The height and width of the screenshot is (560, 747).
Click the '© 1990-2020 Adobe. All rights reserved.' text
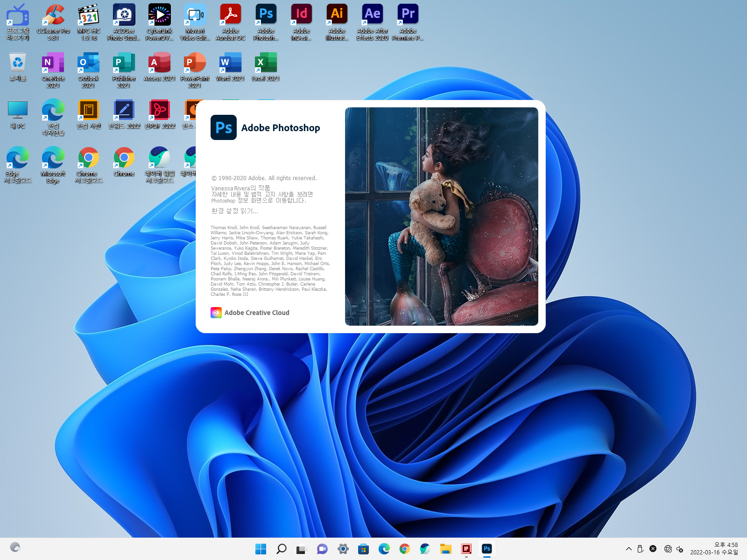(x=264, y=178)
